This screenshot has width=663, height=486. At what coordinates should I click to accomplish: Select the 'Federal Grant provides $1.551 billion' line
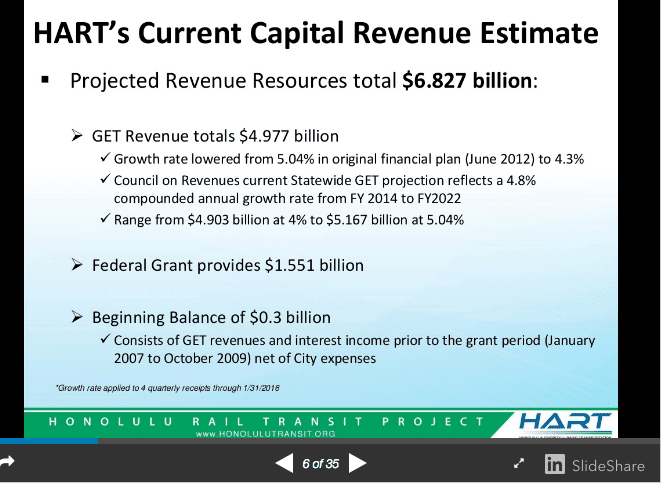[x=227, y=266]
